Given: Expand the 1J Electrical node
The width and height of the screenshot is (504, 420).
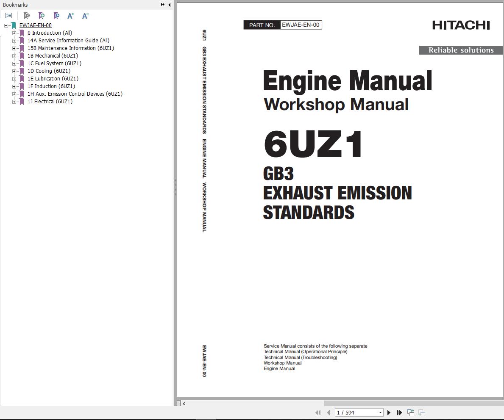Looking at the screenshot, I should pos(14,102).
